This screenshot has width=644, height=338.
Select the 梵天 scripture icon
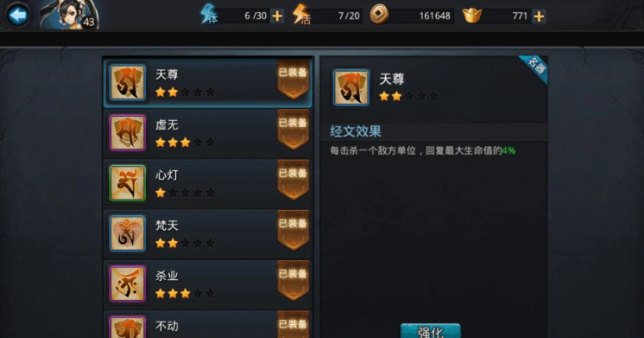click(x=127, y=233)
